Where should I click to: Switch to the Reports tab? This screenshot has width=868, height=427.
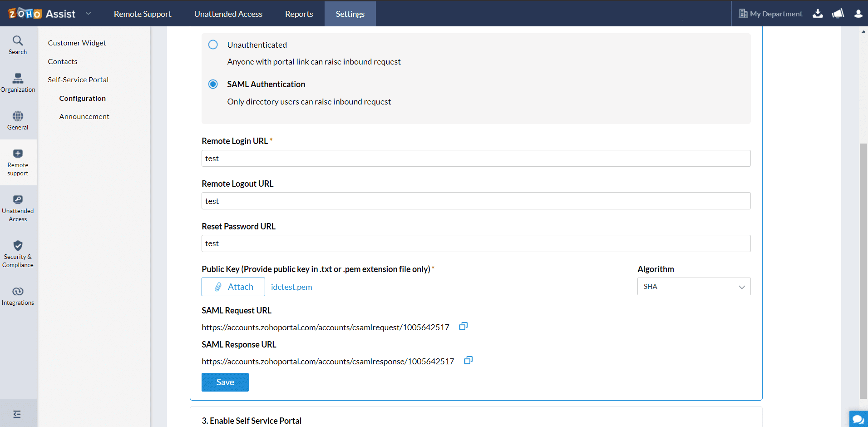(299, 14)
